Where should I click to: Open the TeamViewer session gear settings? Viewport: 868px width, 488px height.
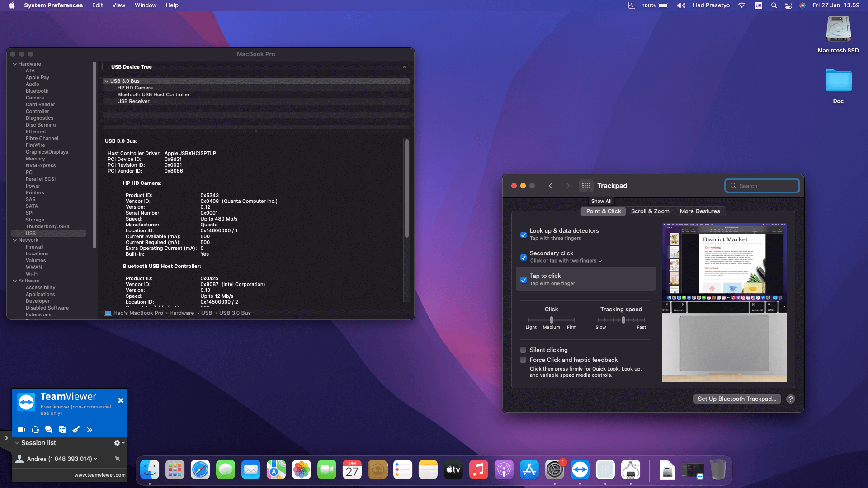point(117,443)
